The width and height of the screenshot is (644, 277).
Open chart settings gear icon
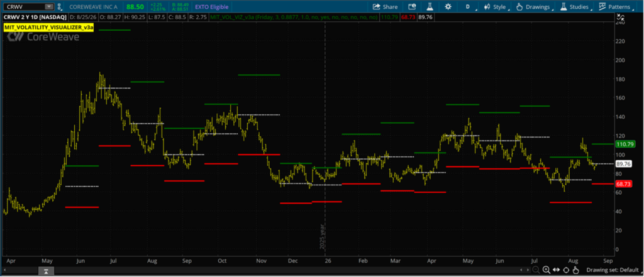tap(448, 6)
